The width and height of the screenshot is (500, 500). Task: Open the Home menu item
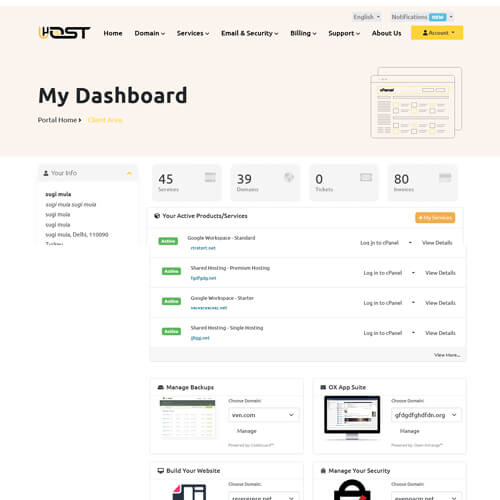point(113,33)
